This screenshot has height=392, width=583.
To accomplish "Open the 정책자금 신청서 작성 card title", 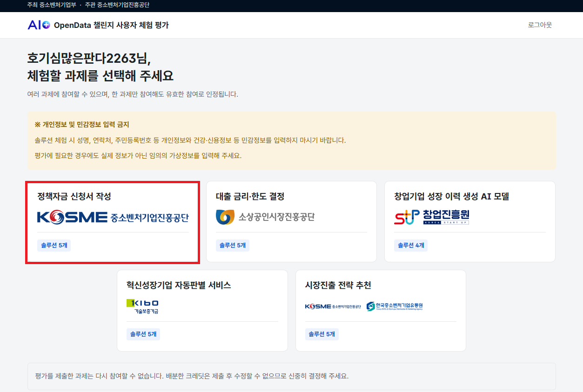I will tap(74, 196).
